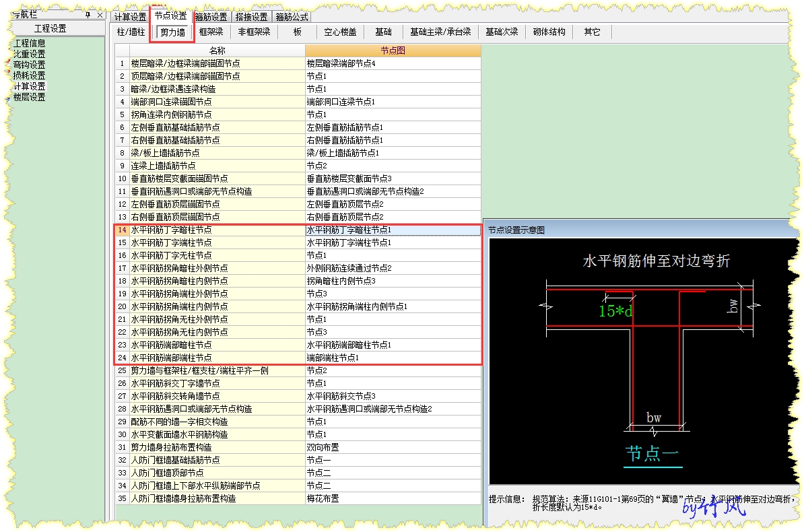
Task: Select row 人防门框墙基础插筋节点
Action: pyautogui.click(x=217, y=460)
